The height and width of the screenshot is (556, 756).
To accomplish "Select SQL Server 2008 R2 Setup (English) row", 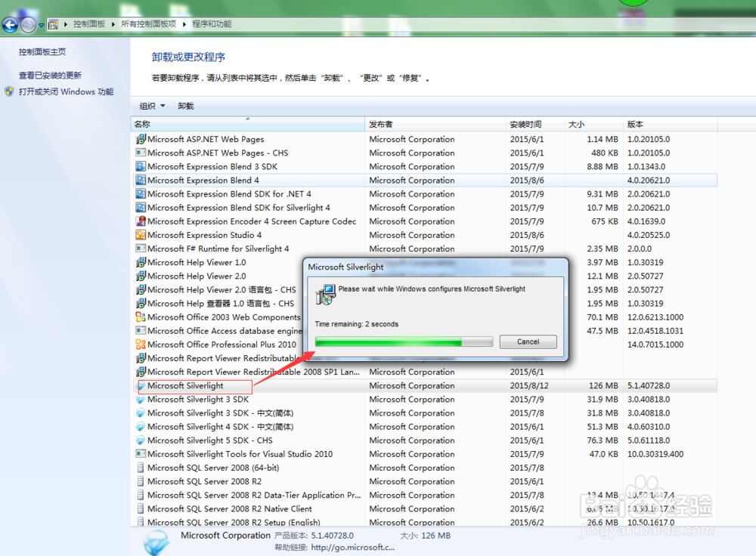I will click(424, 522).
